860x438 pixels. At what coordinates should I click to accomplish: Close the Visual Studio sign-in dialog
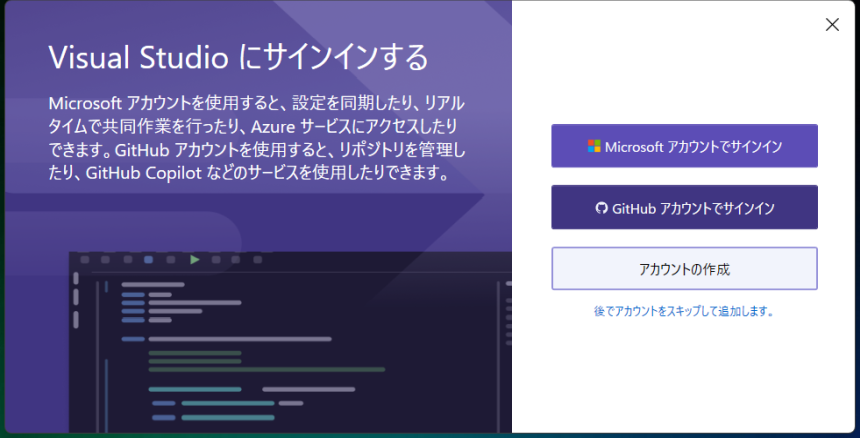832,25
